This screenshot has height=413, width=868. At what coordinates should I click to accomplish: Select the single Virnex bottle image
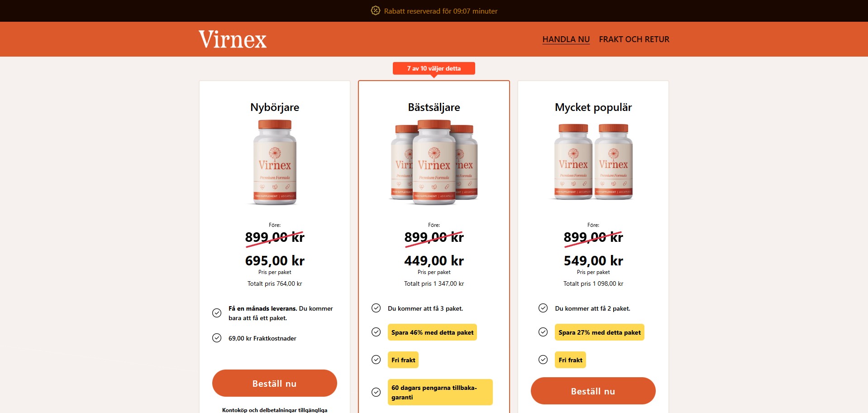coord(275,162)
